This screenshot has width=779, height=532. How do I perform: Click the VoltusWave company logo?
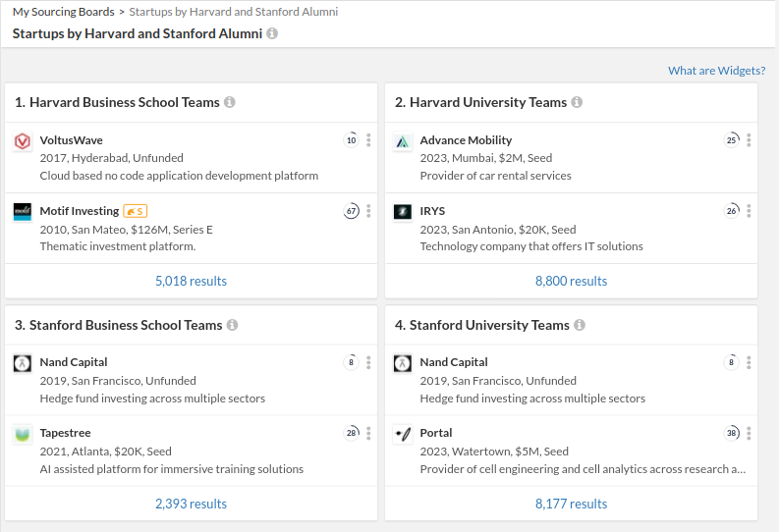point(23,141)
